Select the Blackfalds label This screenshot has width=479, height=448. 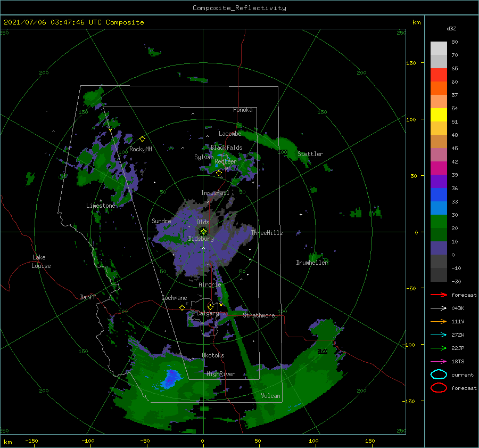226,148
